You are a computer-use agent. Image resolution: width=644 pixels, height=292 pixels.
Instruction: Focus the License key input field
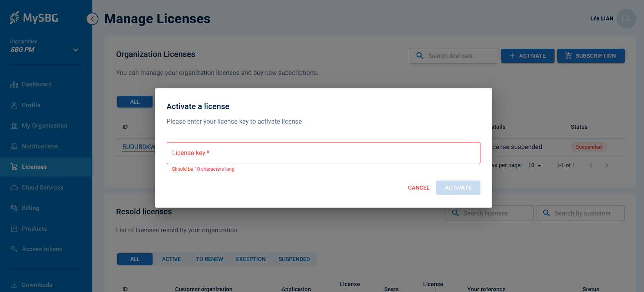[x=323, y=153]
